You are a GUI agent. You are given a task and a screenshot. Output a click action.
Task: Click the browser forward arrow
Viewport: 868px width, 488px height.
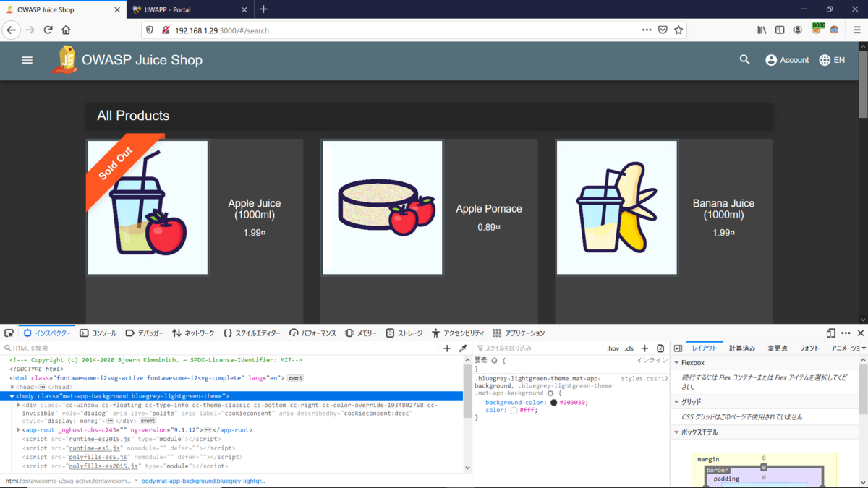click(x=30, y=30)
